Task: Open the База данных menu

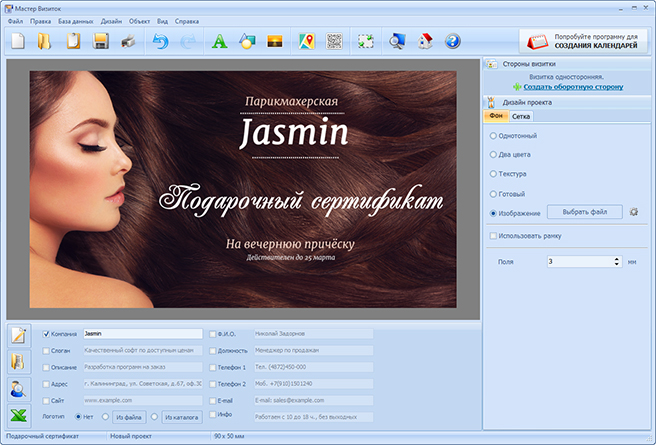Action: pyautogui.click(x=76, y=21)
